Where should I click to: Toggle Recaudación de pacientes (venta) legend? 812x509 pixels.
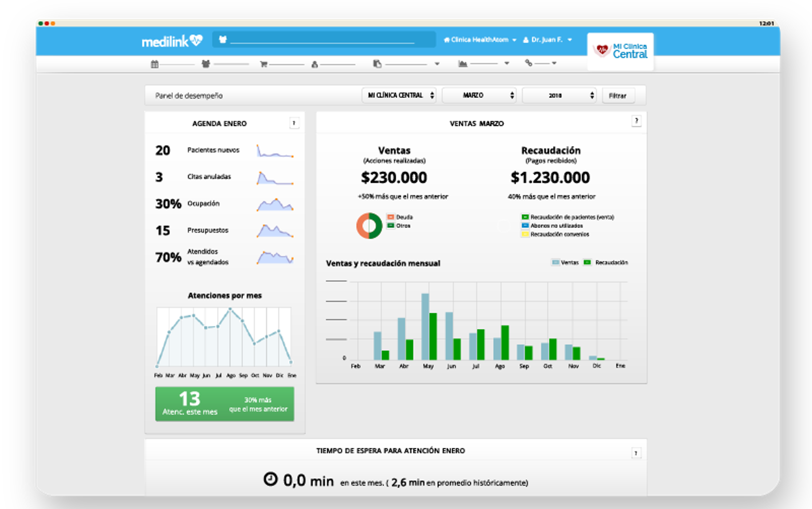[568, 217]
